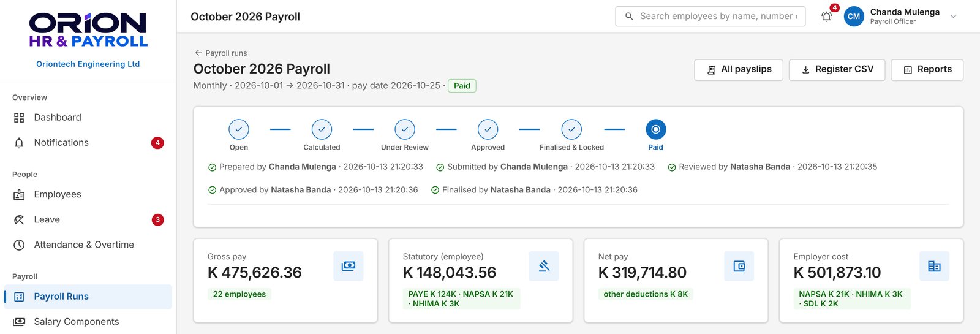
Task: Select Payroll Runs in sidebar
Action: pos(88,297)
